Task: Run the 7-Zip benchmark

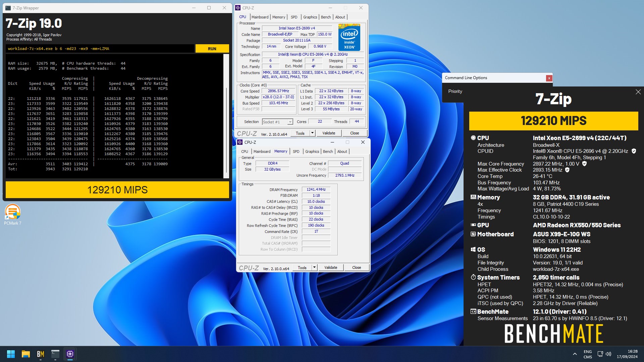Action: [212, 49]
